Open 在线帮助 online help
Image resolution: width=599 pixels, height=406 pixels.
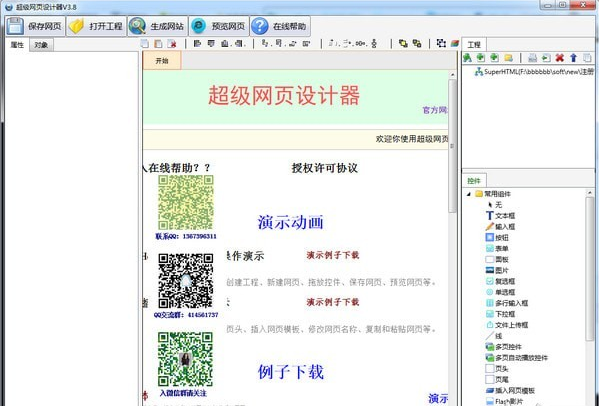click(x=280, y=26)
